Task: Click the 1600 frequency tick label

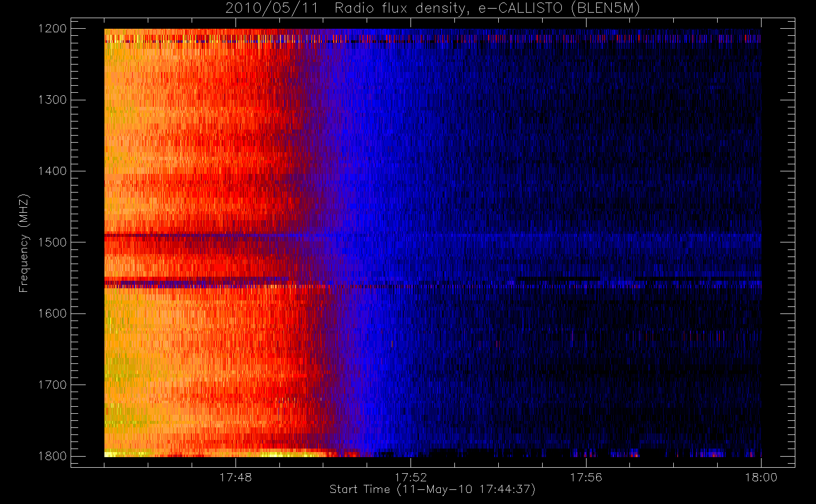Action: click(x=52, y=313)
